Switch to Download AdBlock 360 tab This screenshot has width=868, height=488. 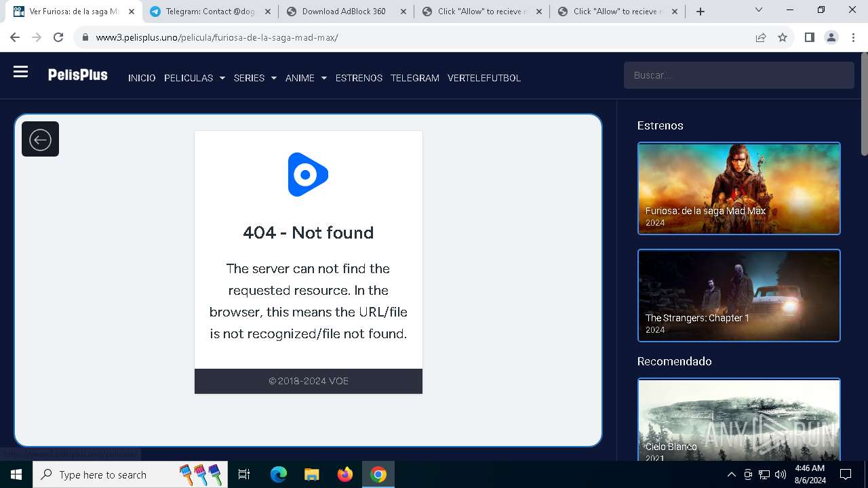coord(344,12)
